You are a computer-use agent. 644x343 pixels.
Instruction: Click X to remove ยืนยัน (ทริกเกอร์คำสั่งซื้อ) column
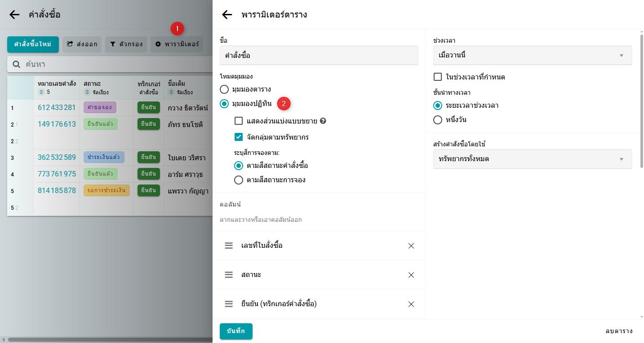411,304
